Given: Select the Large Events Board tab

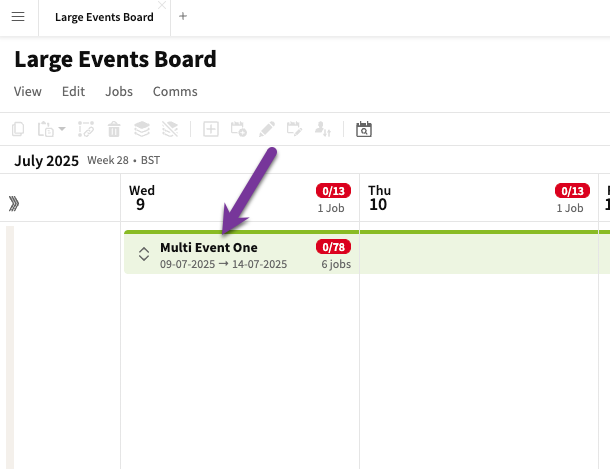Looking at the screenshot, I should (x=104, y=17).
